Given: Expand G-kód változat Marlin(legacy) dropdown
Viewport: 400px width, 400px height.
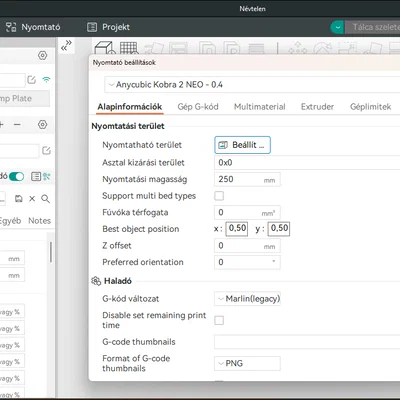Looking at the screenshot, I should pos(247,299).
